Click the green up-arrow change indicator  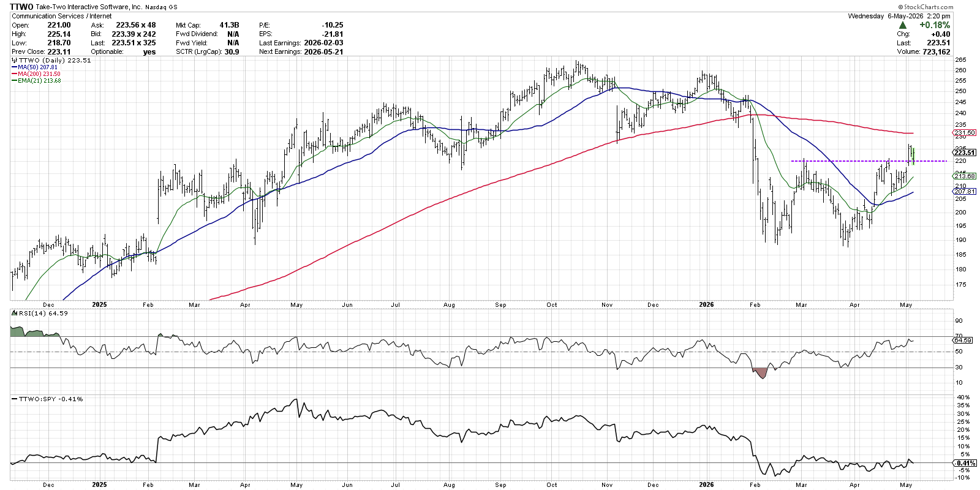903,25
